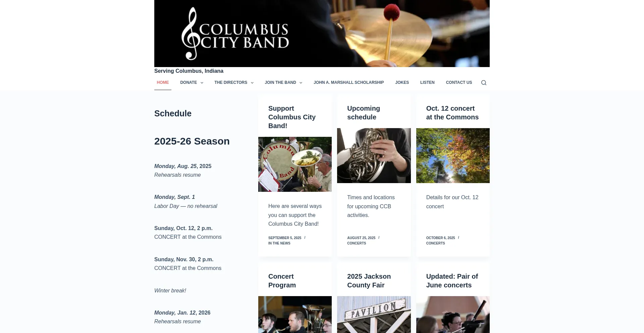Click the autumn trees photo thumbnail
Screen dimensions: 644x333
pos(453,156)
